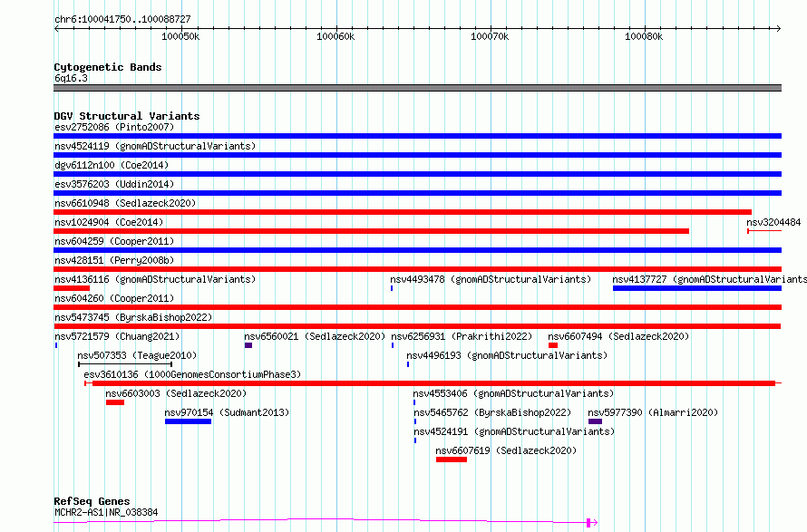The width and height of the screenshot is (807, 532).
Task: Click the nsv6256931 (Prakrithi2022) label
Action: [x=462, y=336]
